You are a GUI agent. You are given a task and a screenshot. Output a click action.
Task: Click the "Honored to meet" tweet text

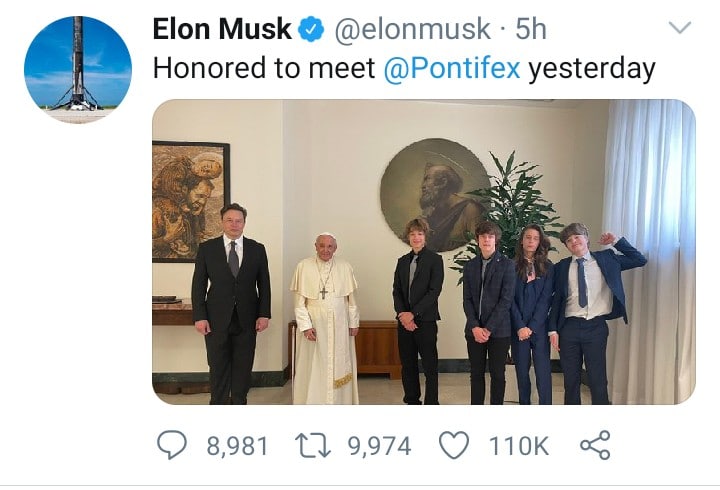point(262,69)
